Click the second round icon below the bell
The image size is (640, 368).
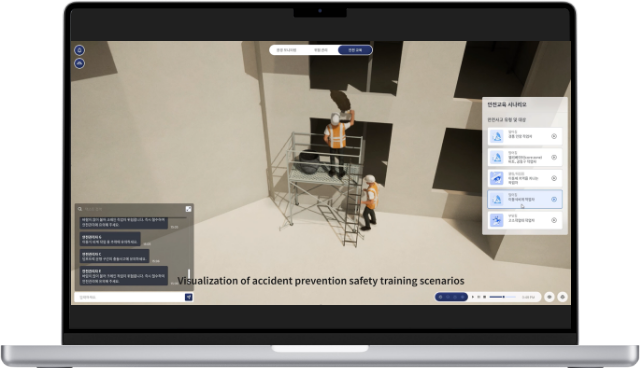[80, 64]
